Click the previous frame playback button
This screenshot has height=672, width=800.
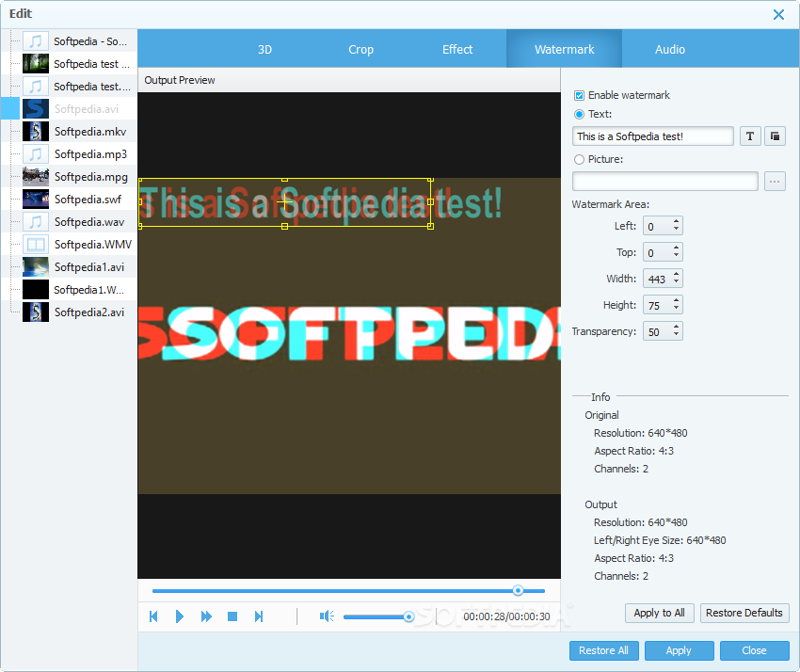tap(153, 616)
